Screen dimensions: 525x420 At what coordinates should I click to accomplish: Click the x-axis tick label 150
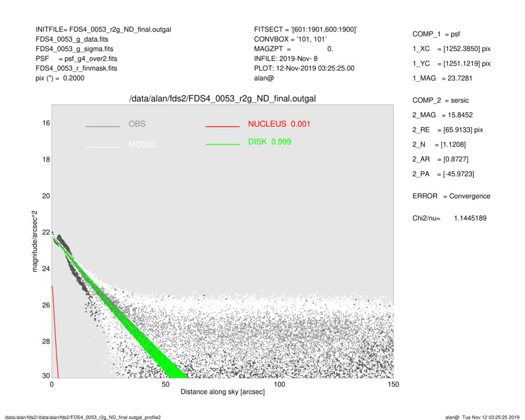[x=393, y=384]
